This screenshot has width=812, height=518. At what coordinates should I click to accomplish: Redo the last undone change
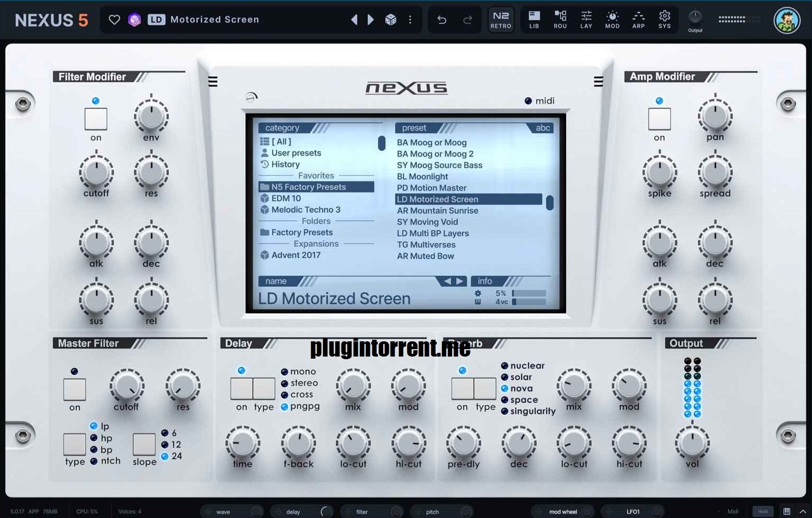click(x=467, y=20)
